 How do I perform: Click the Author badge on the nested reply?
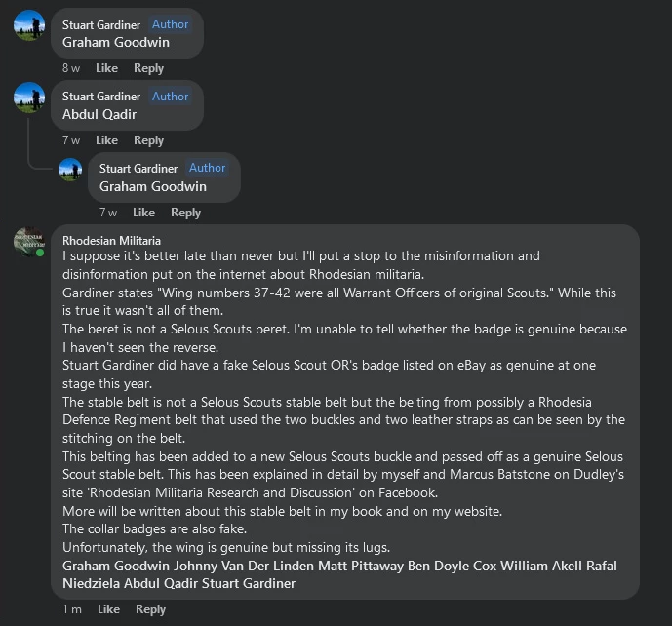pos(207,168)
